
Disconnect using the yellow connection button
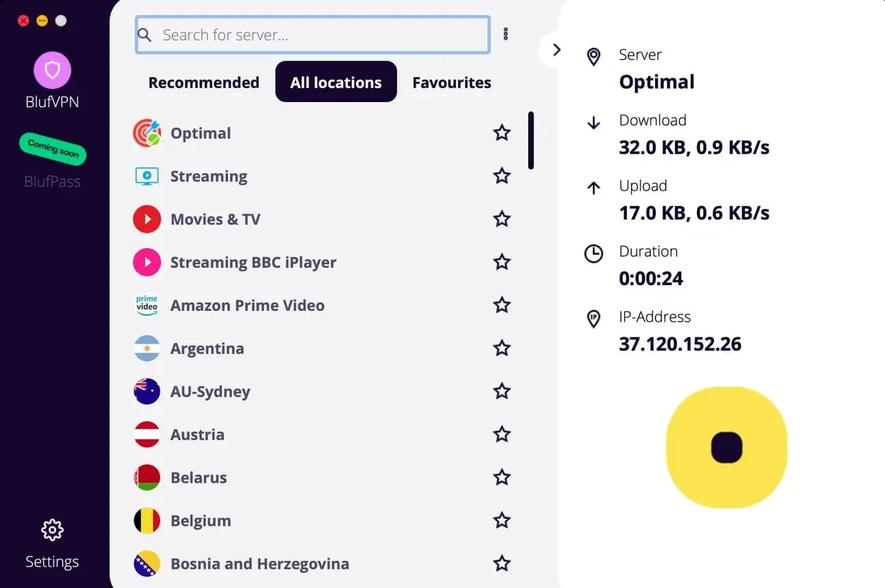pyautogui.click(x=726, y=447)
